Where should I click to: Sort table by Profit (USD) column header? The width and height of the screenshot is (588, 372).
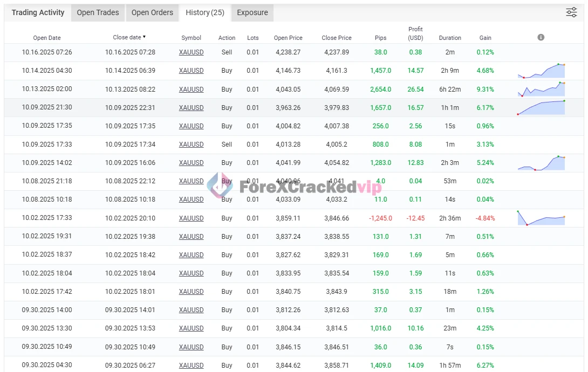click(x=415, y=33)
